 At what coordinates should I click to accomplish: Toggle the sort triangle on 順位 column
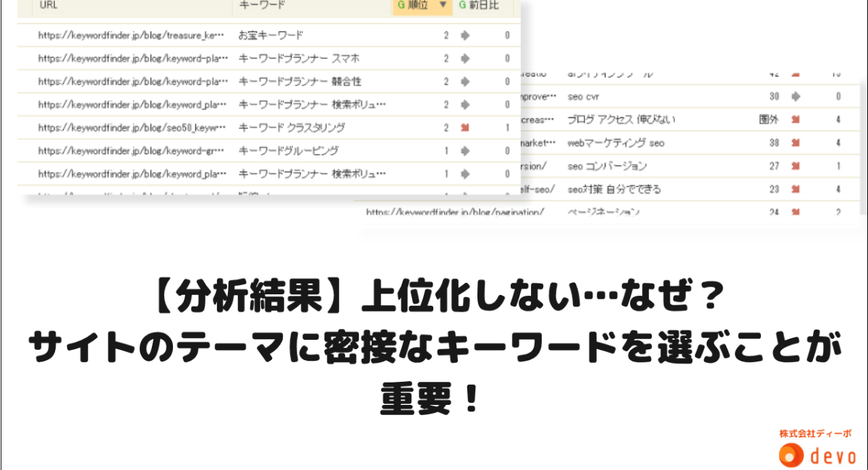click(x=443, y=5)
